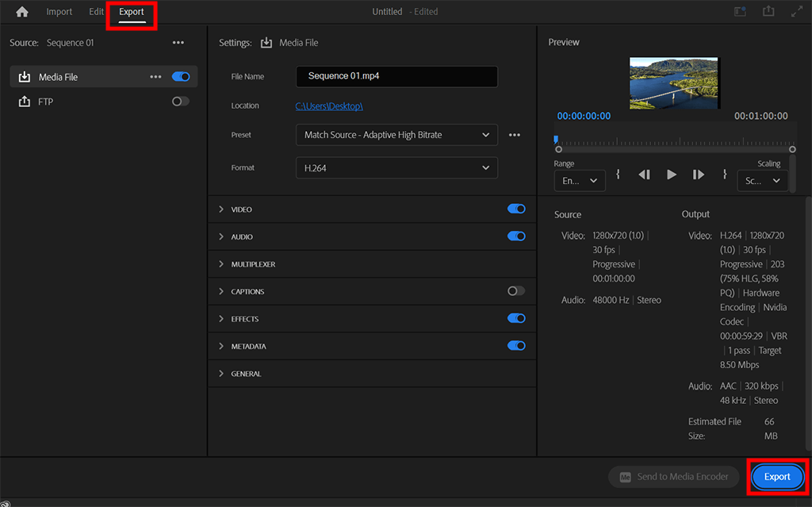This screenshot has width=812, height=507.
Task: Step back one frame in the preview
Action: point(644,175)
